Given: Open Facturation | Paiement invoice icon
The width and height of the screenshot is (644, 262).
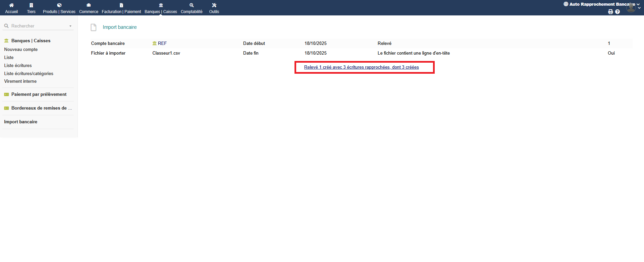Looking at the screenshot, I should tap(121, 5).
